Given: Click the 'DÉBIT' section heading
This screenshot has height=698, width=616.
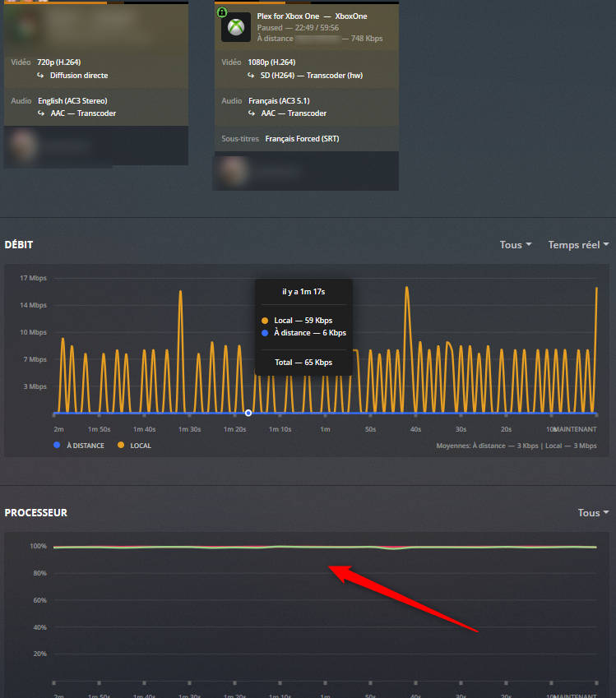Looking at the screenshot, I should [x=19, y=245].
